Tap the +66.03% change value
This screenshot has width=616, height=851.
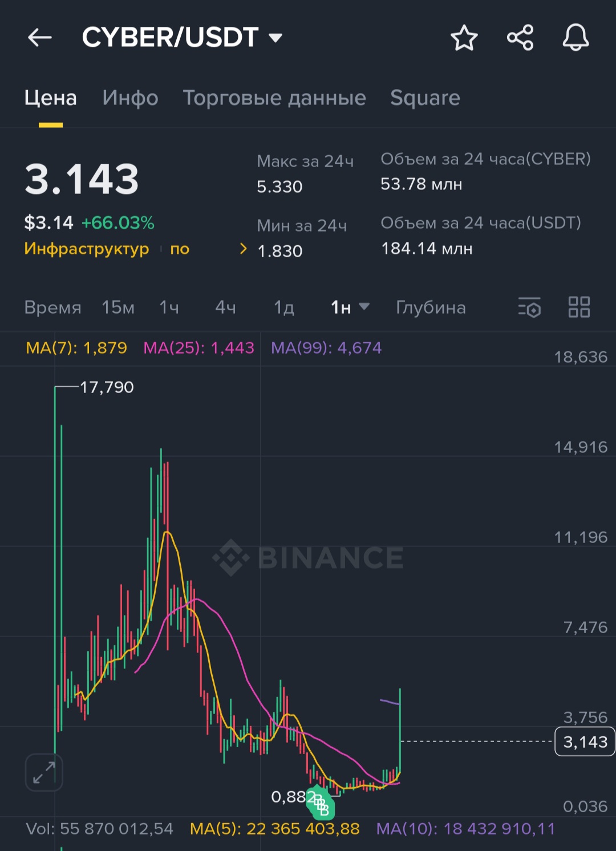pos(118,222)
